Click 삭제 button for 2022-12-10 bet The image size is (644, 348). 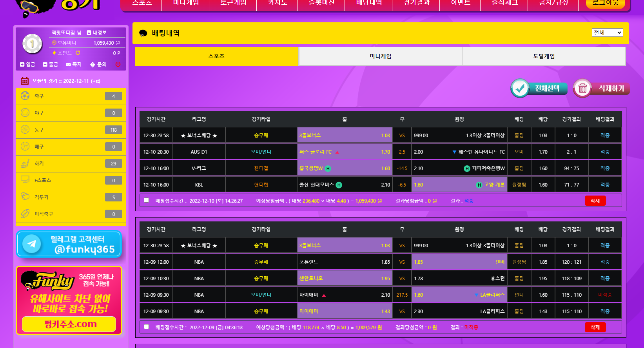[595, 201]
